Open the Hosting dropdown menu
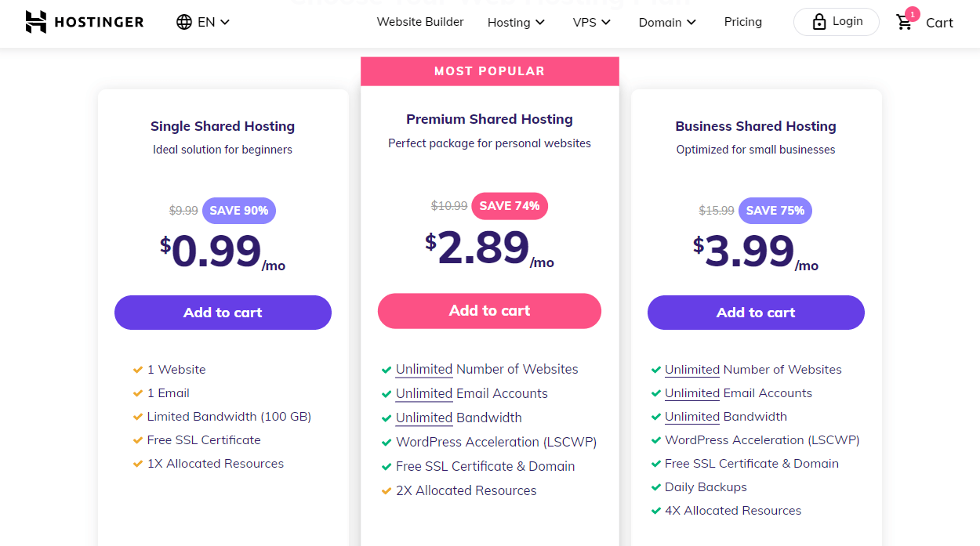Image resolution: width=980 pixels, height=546 pixels. tap(516, 23)
